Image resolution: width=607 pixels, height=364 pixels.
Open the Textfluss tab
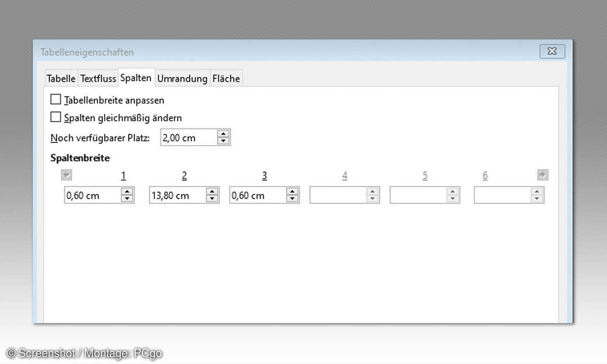(x=98, y=78)
